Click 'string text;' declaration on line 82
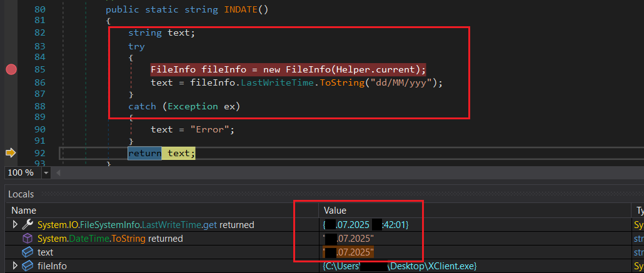Viewport: 644px width, 273px height. click(x=161, y=32)
